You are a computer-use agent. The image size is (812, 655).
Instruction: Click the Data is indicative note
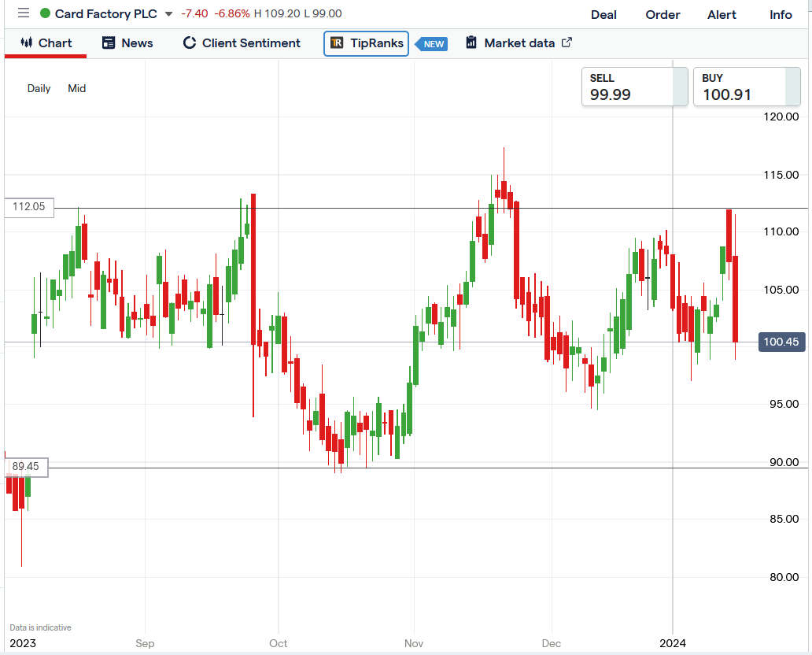(x=40, y=627)
